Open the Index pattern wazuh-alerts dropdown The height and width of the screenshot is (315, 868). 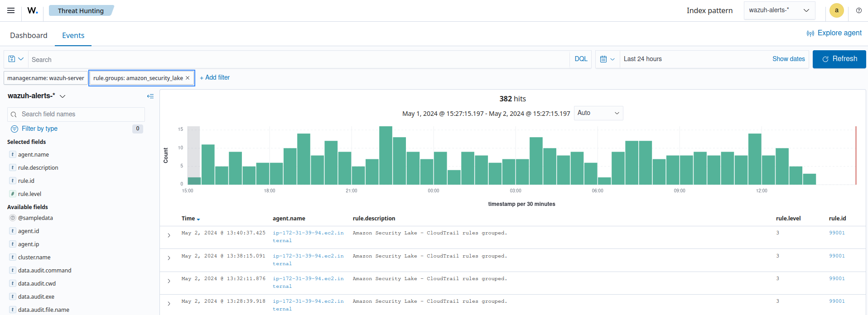coord(779,10)
